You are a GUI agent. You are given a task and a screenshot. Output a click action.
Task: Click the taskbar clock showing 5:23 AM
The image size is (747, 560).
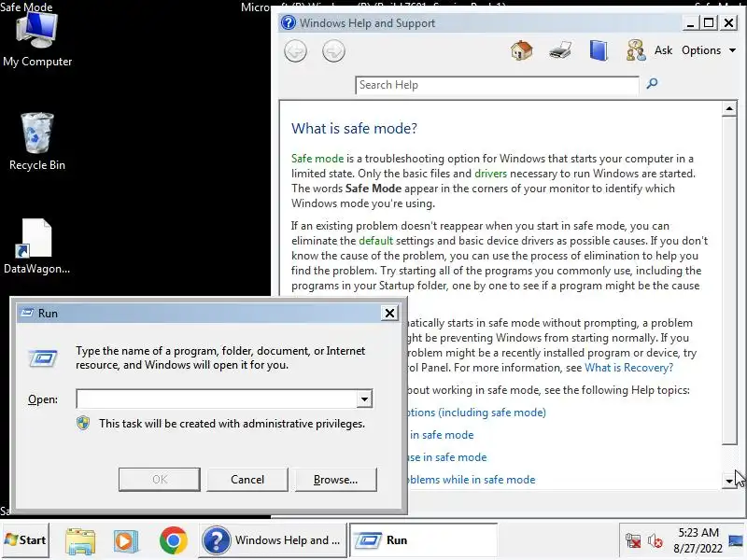(x=698, y=540)
